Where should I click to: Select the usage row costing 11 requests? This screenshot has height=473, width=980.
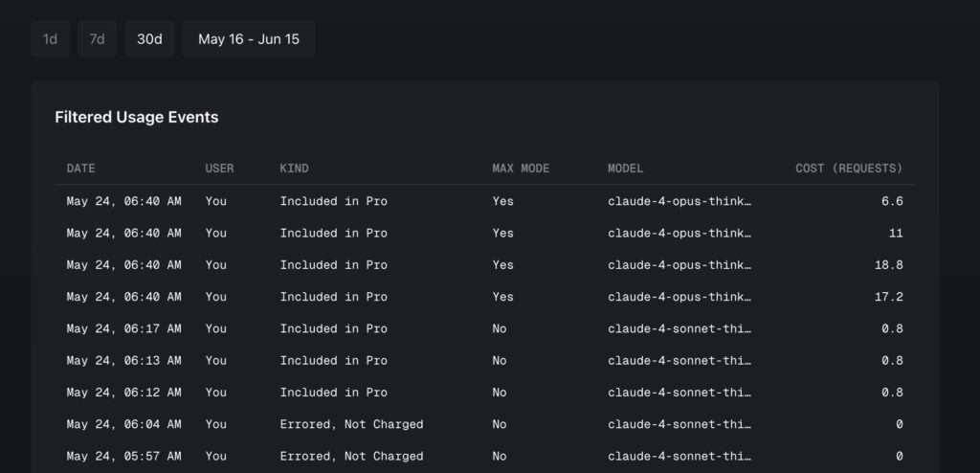(x=484, y=234)
